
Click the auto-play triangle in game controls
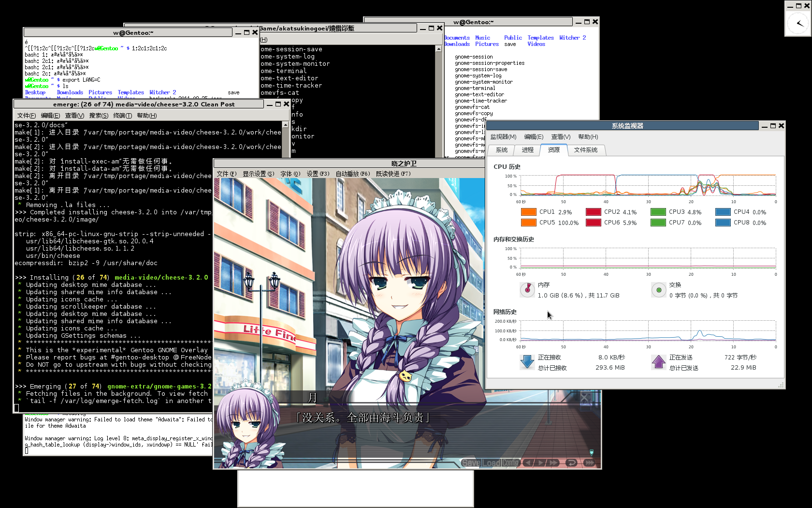point(541,463)
